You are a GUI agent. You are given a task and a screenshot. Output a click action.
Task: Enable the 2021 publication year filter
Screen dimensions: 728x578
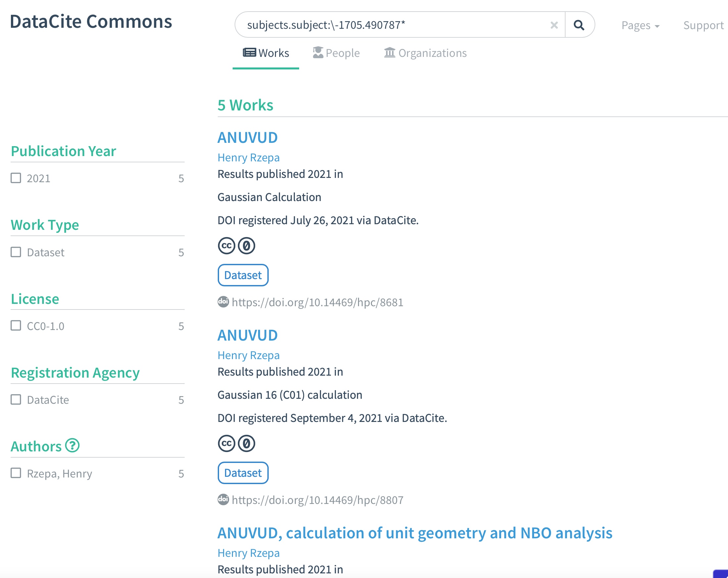[x=16, y=178]
